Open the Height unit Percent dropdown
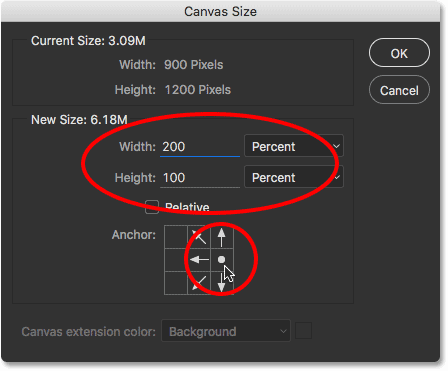The height and width of the screenshot is (371, 448). (x=294, y=177)
